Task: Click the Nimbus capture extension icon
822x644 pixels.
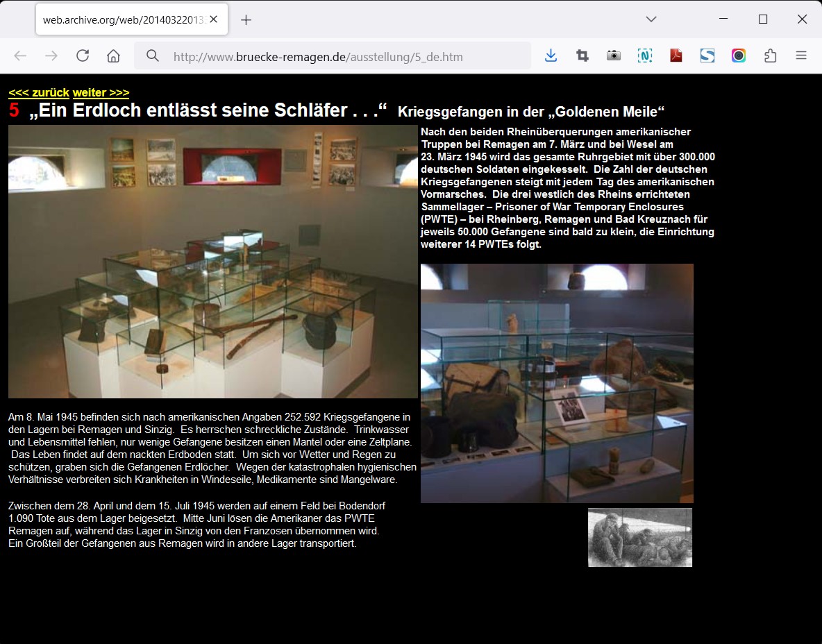Action: (x=645, y=56)
